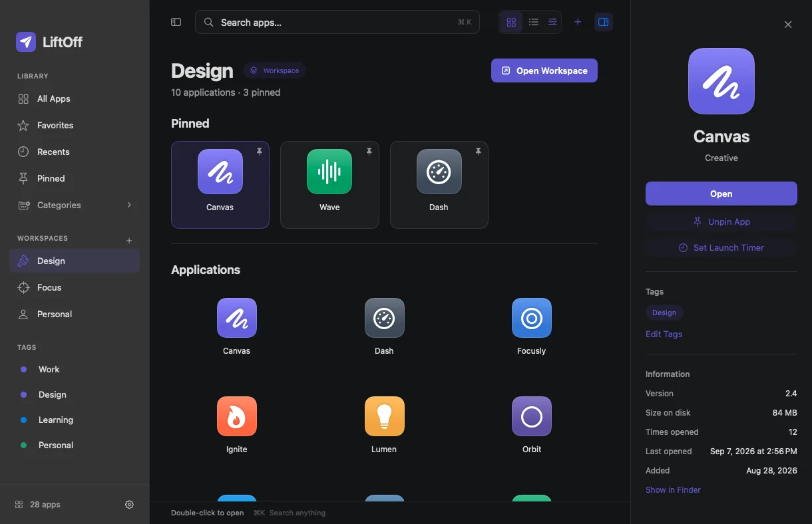The height and width of the screenshot is (524, 812).
Task: Click the Last opened date value
Action: point(753,451)
